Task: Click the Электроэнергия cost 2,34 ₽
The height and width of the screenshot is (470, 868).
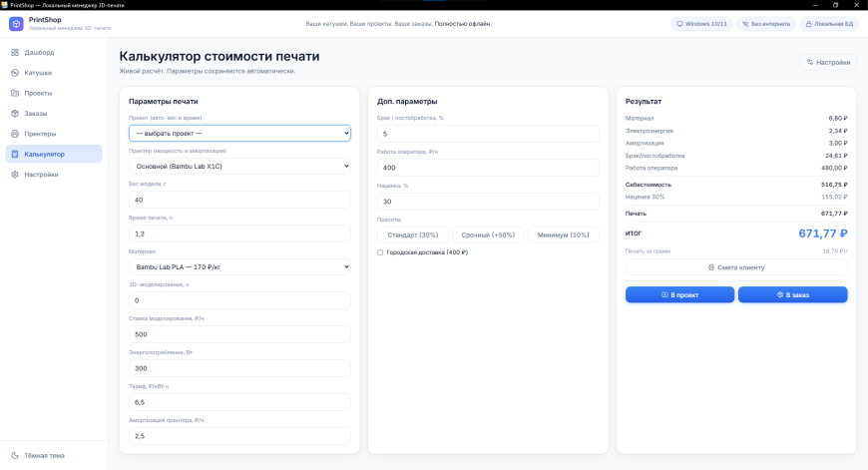Action: pyautogui.click(x=837, y=131)
